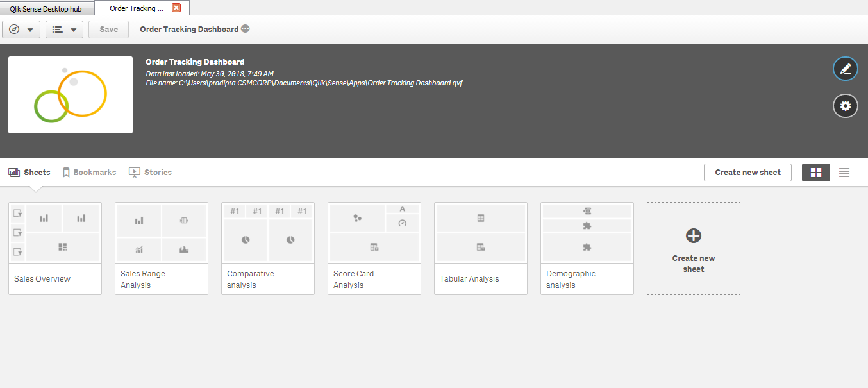Open the Demographic analysis sheet
868x388 pixels.
pos(587,247)
